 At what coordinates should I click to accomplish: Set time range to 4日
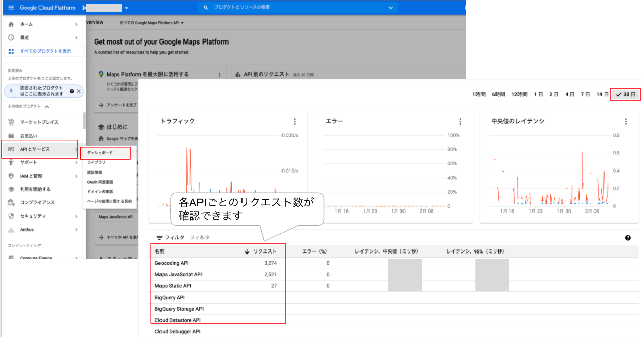pyautogui.click(x=570, y=95)
